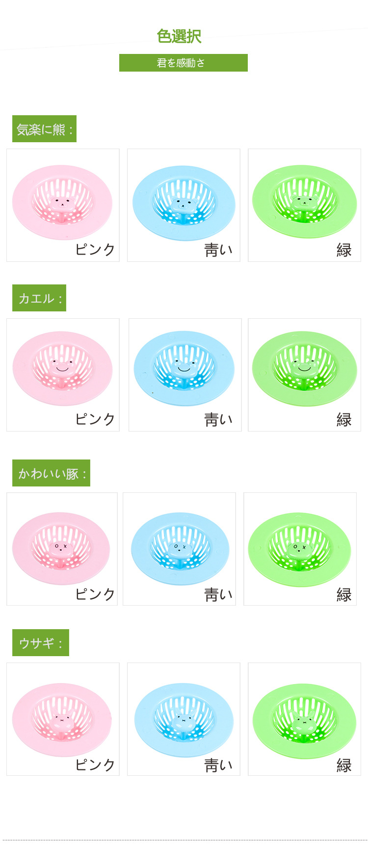Open the pink rabbit strainer image

[x=62, y=720]
